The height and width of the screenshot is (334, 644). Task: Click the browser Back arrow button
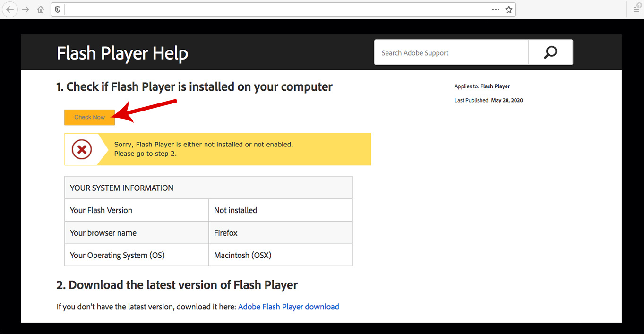tap(10, 9)
